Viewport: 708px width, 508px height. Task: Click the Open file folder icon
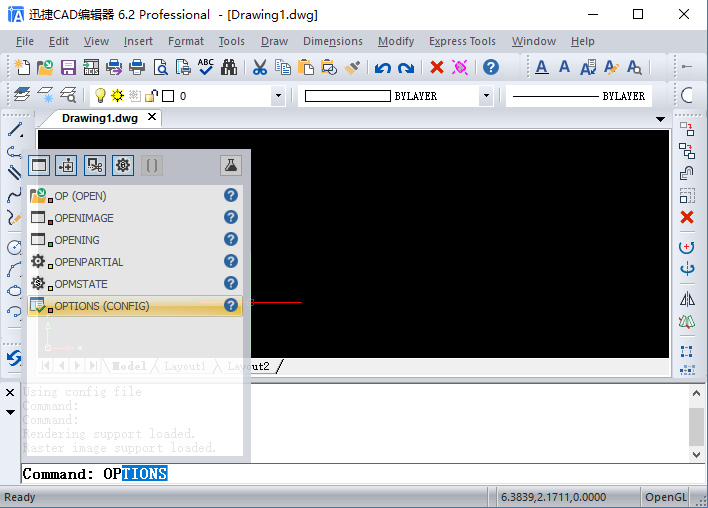[45, 67]
